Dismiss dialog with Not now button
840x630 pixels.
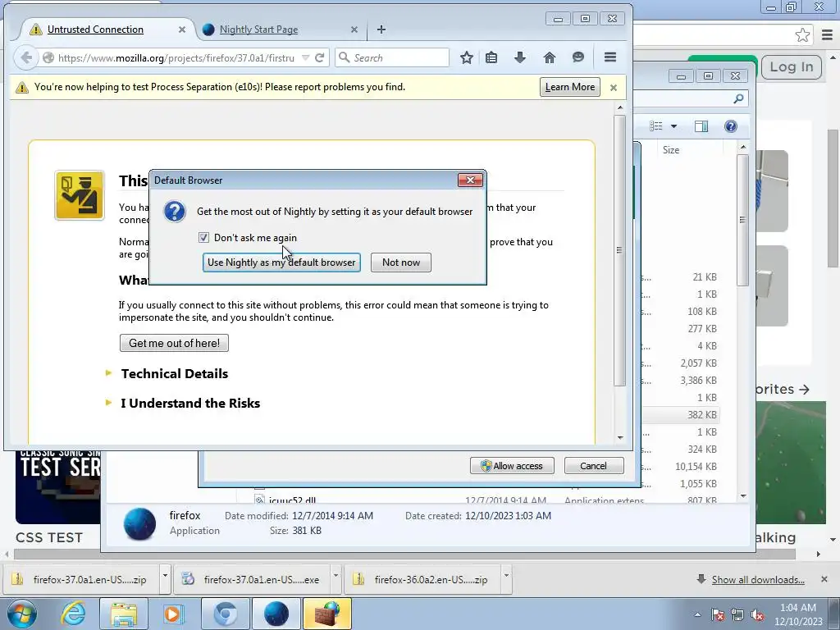click(x=400, y=262)
